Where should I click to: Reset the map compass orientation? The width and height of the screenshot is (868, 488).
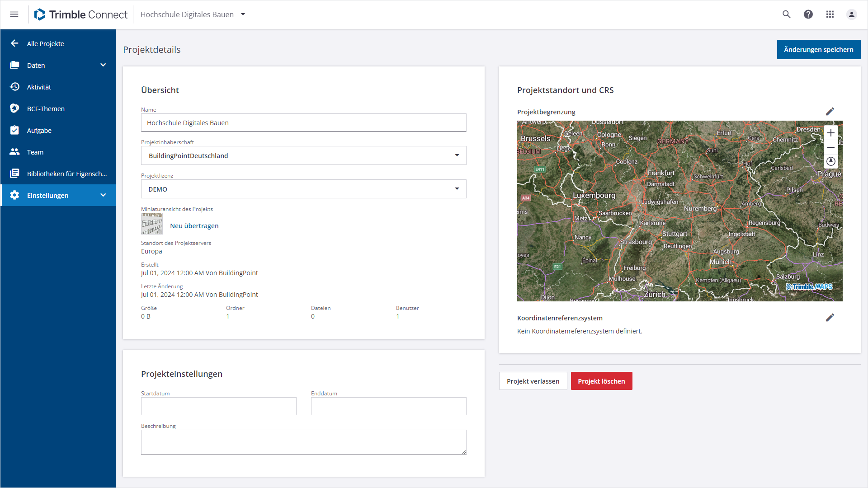pos(831,161)
